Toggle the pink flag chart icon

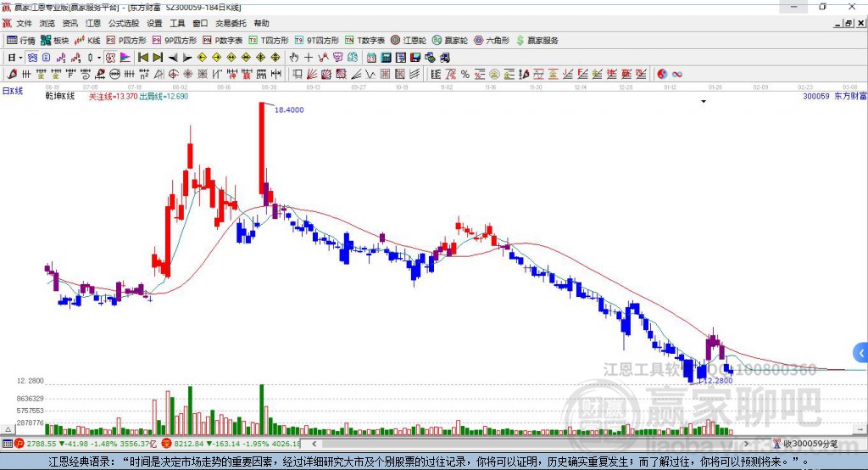125,58
